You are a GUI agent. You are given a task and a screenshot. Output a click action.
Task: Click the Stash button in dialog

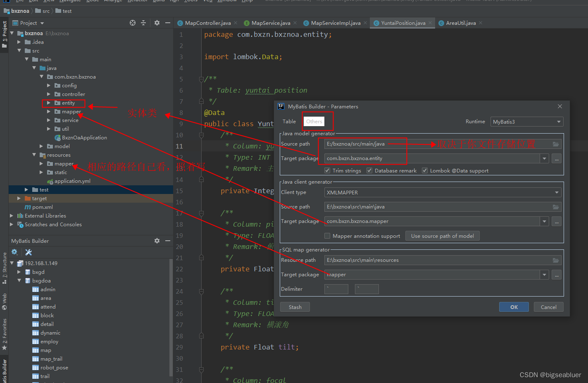(x=295, y=307)
